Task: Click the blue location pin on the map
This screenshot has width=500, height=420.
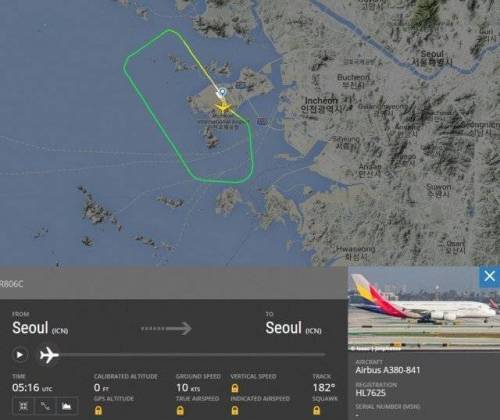Action: click(222, 92)
